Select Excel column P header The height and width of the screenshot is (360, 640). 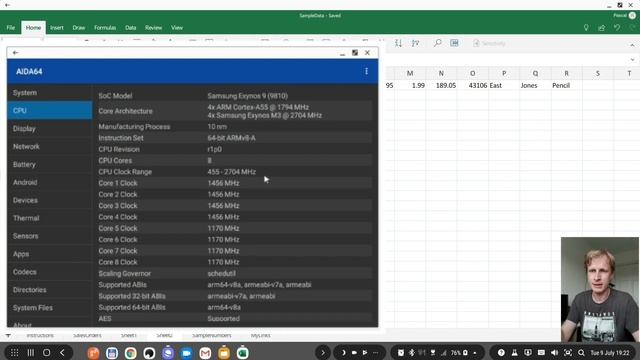504,73
